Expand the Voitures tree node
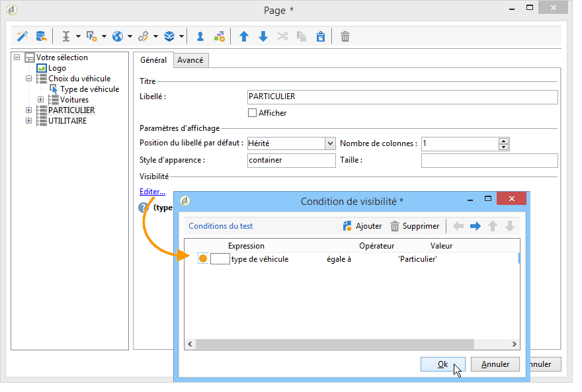 41,99
